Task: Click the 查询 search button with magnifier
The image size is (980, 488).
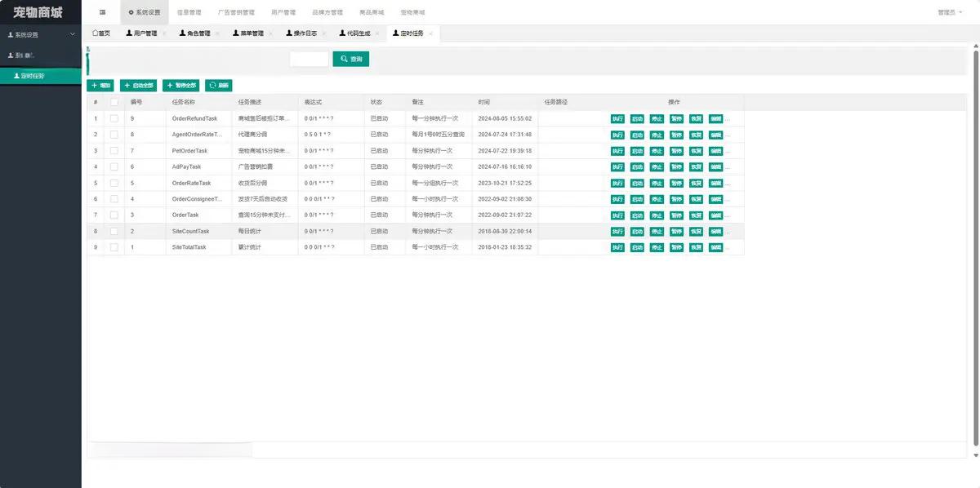Action: (351, 60)
